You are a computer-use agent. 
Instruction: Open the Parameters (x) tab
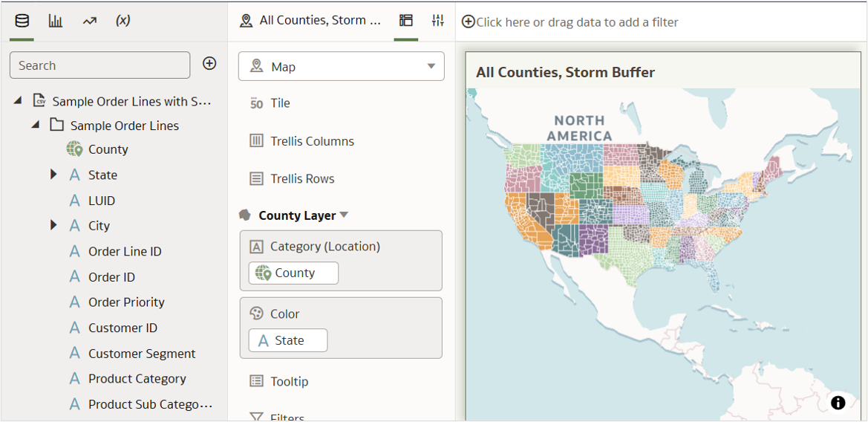pyautogui.click(x=123, y=21)
